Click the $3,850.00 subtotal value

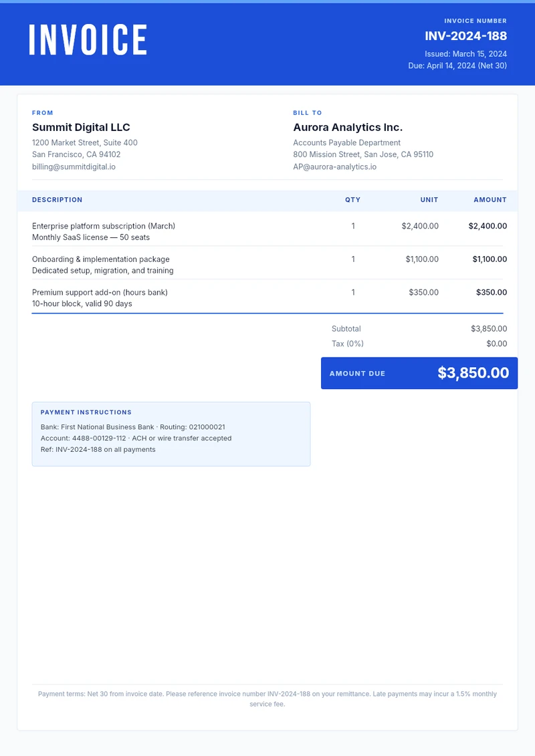[489, 329]
